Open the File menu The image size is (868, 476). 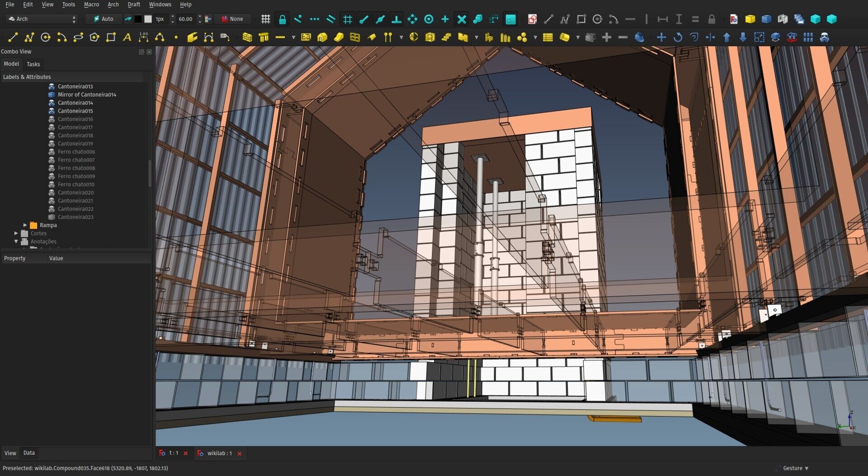[x=9, y=5]
